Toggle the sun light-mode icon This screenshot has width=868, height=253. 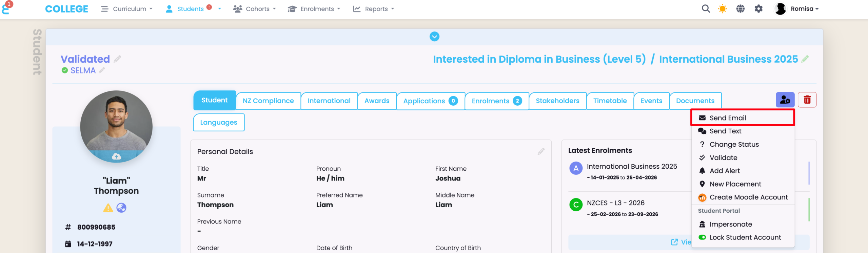[722, 9]
